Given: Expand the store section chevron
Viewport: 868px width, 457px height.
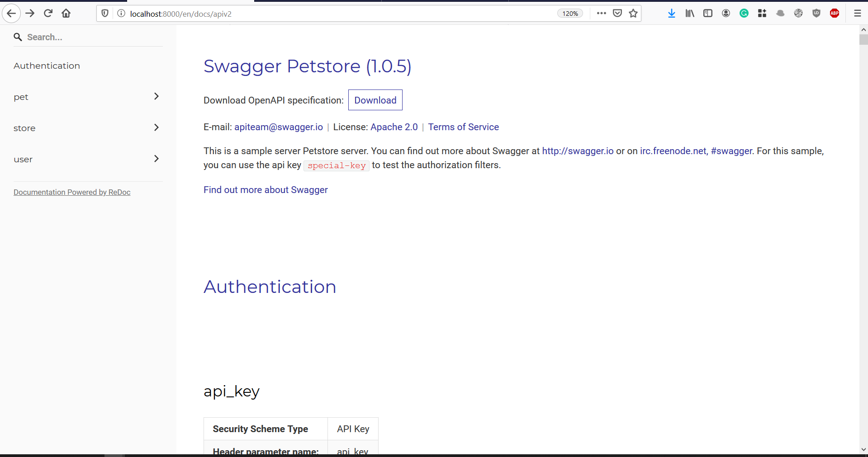Looking at the screenshot, I should point(156,127).
